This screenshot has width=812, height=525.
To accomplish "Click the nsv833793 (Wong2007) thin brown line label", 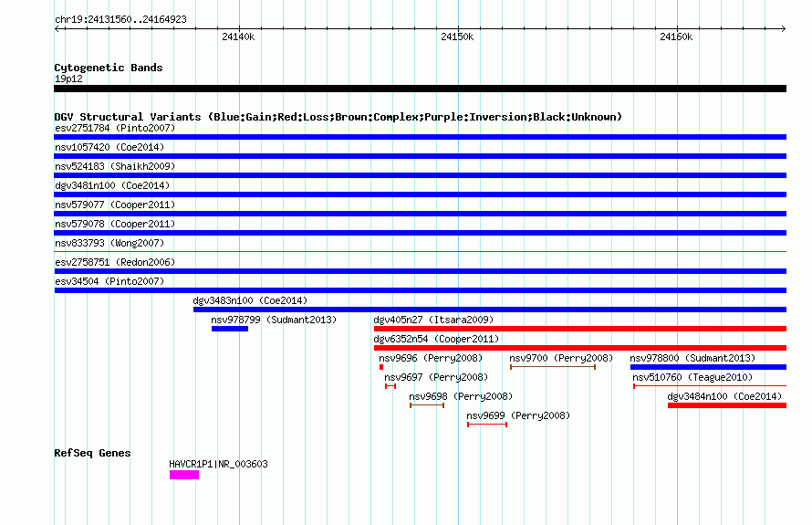I will [109, 243].
